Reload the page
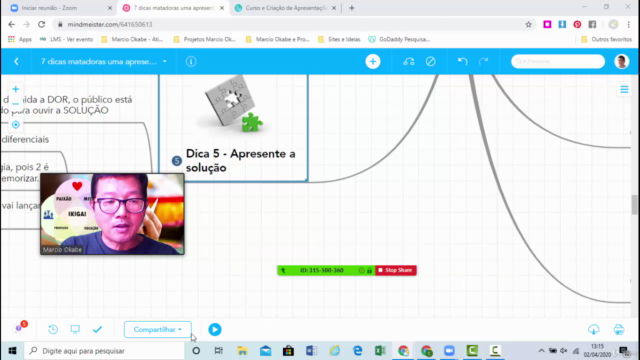 [x=41, y=24]
